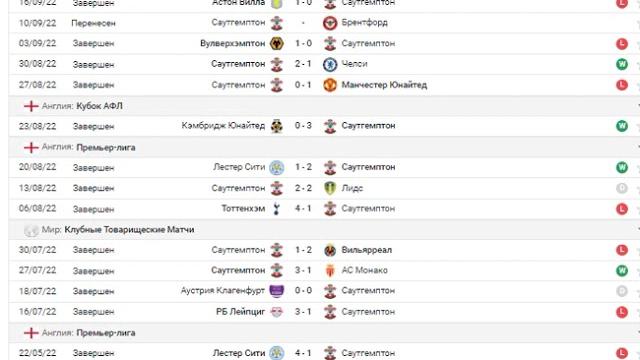Open the Саутгемптон 2-1 Челси match score
Viewport: 640px width, 360px height.
(x=303, y=64)
